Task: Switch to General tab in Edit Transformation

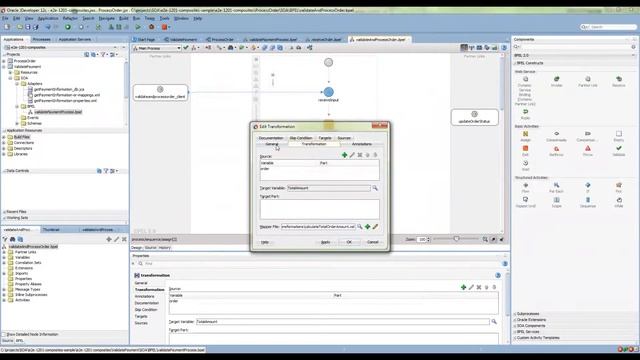Action: coord(272,144)
